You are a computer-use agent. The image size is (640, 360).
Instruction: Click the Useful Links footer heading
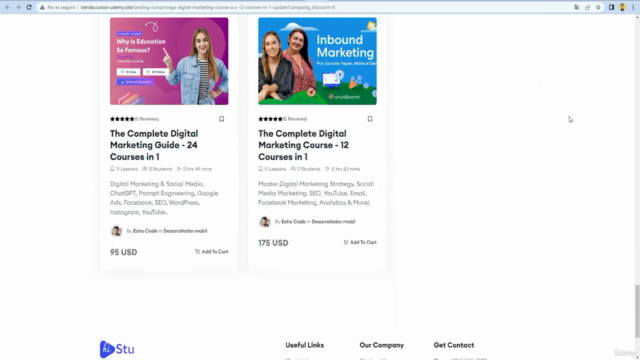(x=304, y=345)
